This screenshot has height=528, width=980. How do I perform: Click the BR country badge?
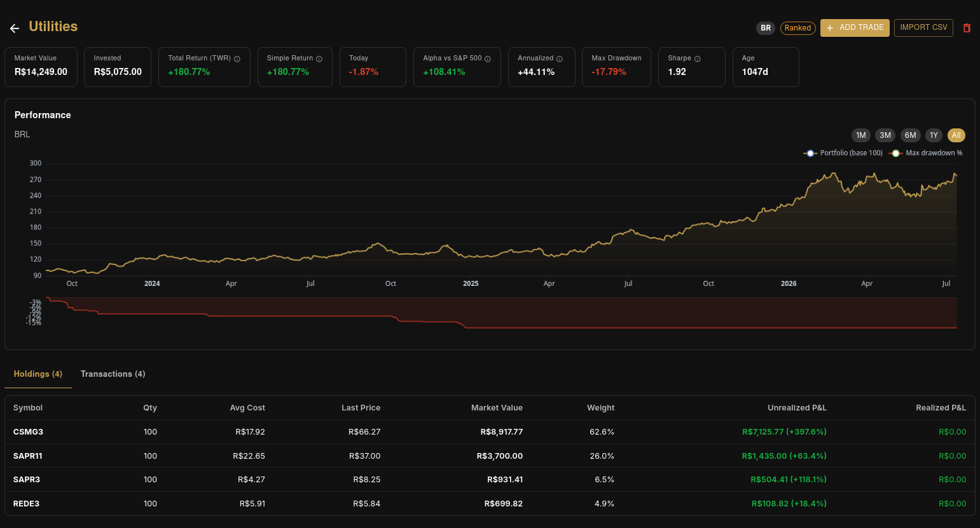(x=766, y=28)
